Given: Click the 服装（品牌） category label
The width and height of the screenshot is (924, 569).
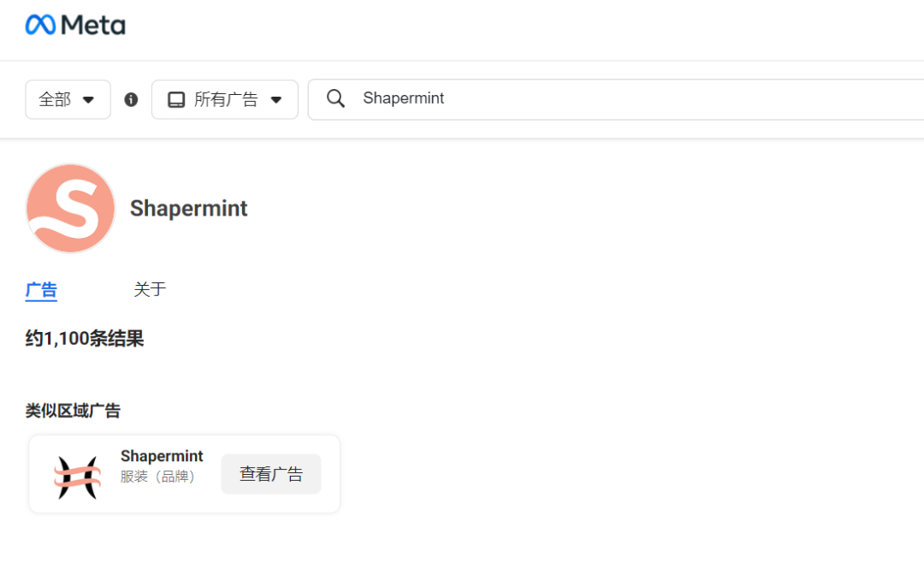Looking at the screenshot, I should (x=158, y=477).
